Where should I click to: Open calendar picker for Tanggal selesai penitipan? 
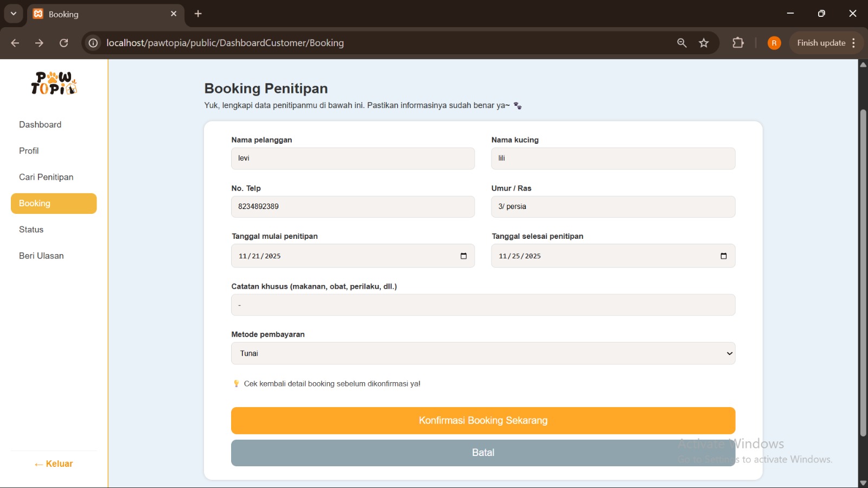coord(723,256)
